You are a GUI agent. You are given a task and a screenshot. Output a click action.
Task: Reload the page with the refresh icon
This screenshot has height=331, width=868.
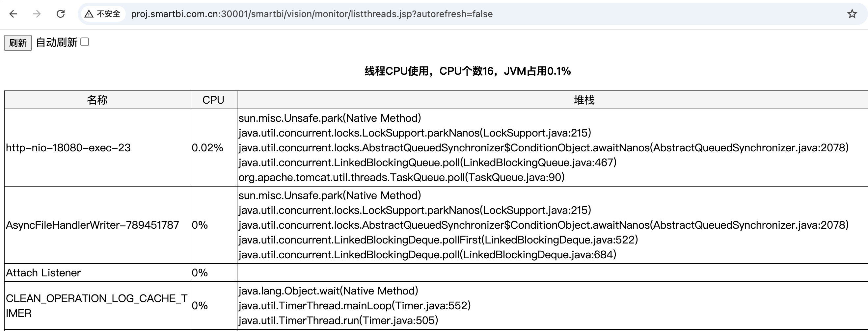point(61,14)
